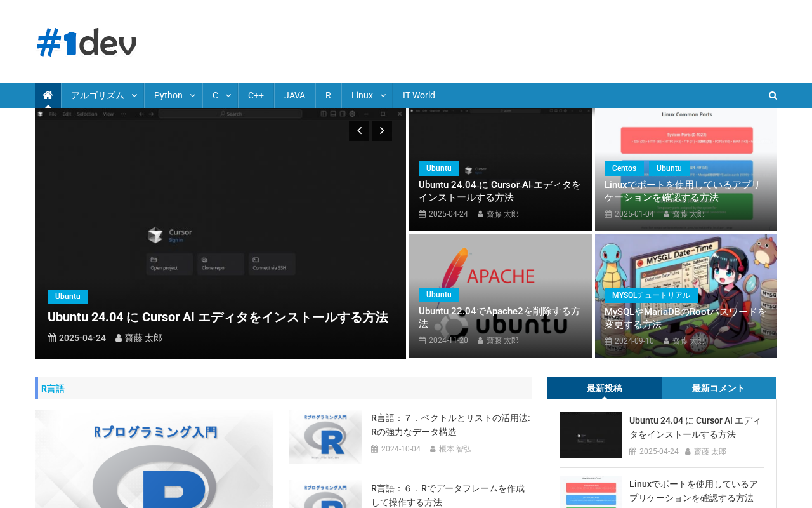Advance slider with right arrow button

click(x=382, y=131)
